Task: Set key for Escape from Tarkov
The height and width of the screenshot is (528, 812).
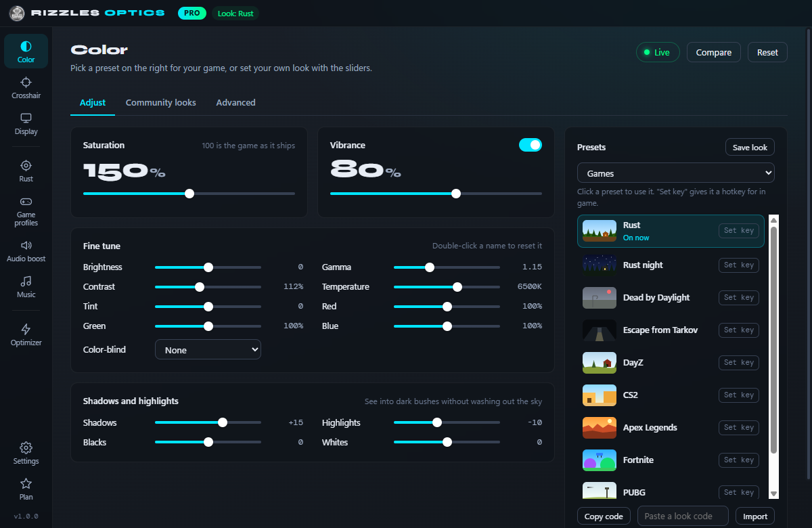Action: [x=738, y=330]
